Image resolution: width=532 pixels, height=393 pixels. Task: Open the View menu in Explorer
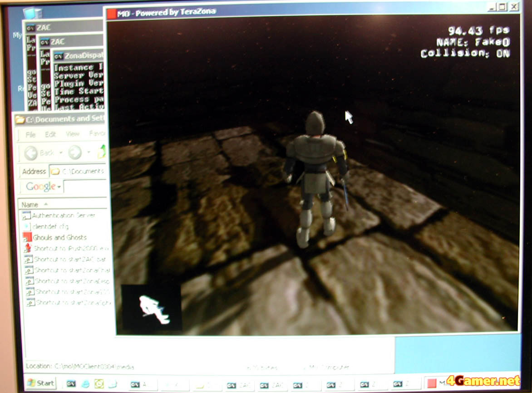point(73,134)
